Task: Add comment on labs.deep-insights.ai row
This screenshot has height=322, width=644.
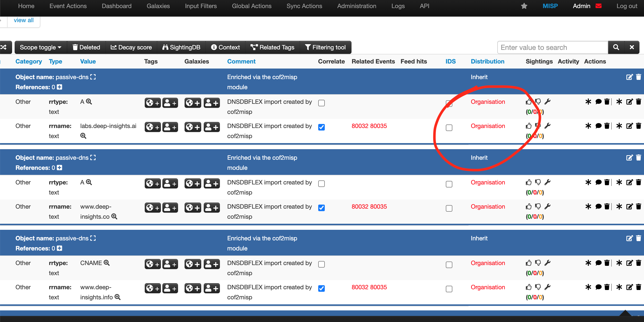Action: (598, 126)
